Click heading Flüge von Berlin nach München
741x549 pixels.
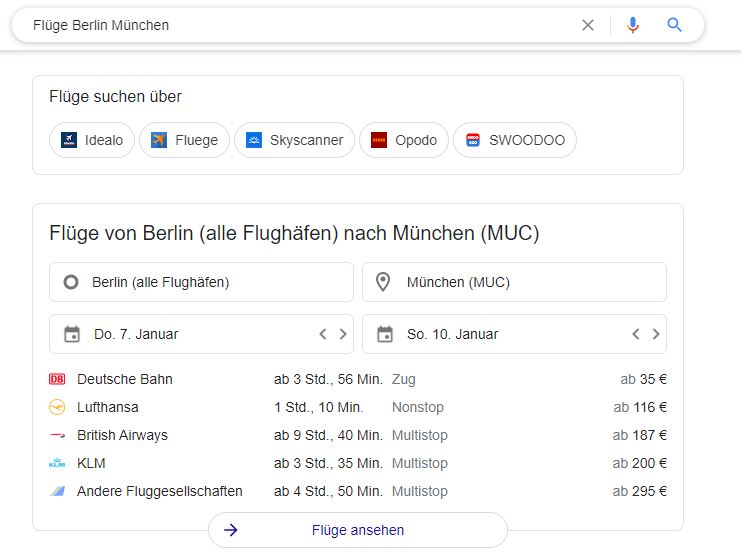(x=294, y=233)
